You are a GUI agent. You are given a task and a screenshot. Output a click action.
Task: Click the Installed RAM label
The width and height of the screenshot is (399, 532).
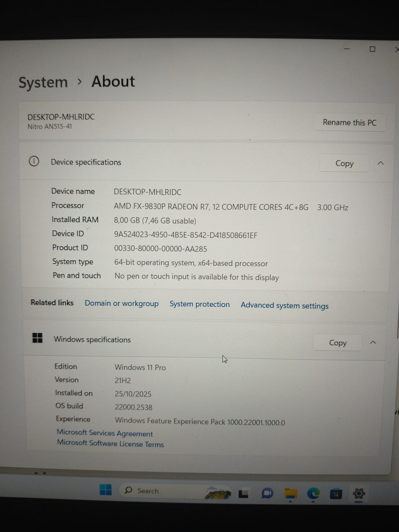(x=75, y=219)
